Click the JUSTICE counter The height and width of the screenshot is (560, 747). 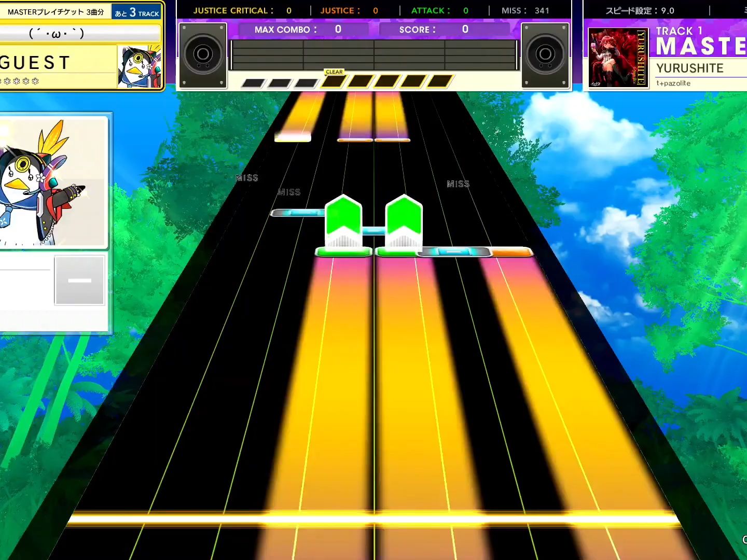[349, 10]
